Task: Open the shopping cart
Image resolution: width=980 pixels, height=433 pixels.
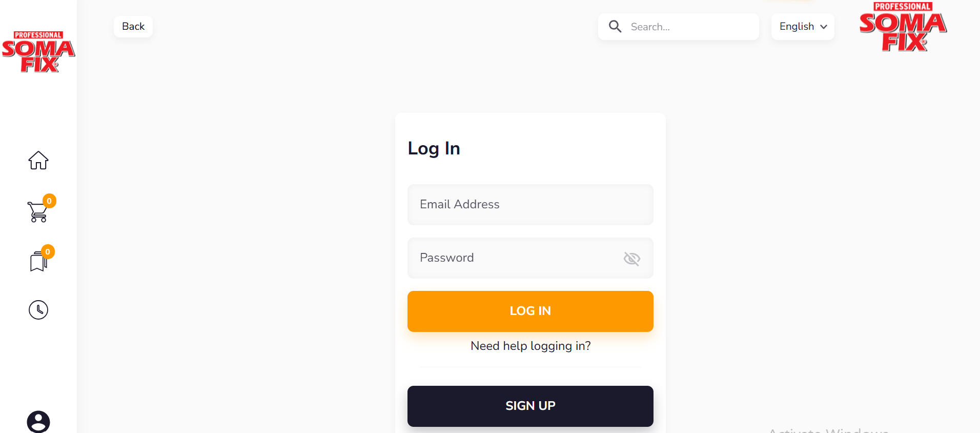Action: coord(38,212)
